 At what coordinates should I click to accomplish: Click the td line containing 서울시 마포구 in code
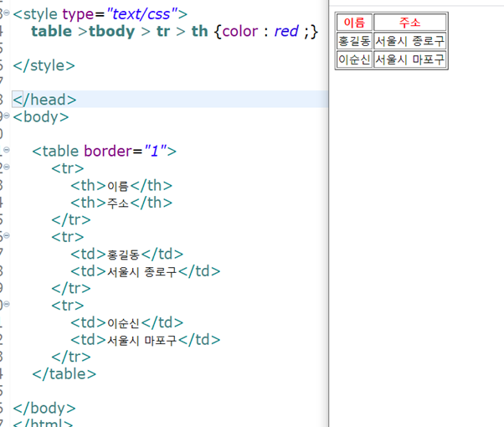point(146,340)
